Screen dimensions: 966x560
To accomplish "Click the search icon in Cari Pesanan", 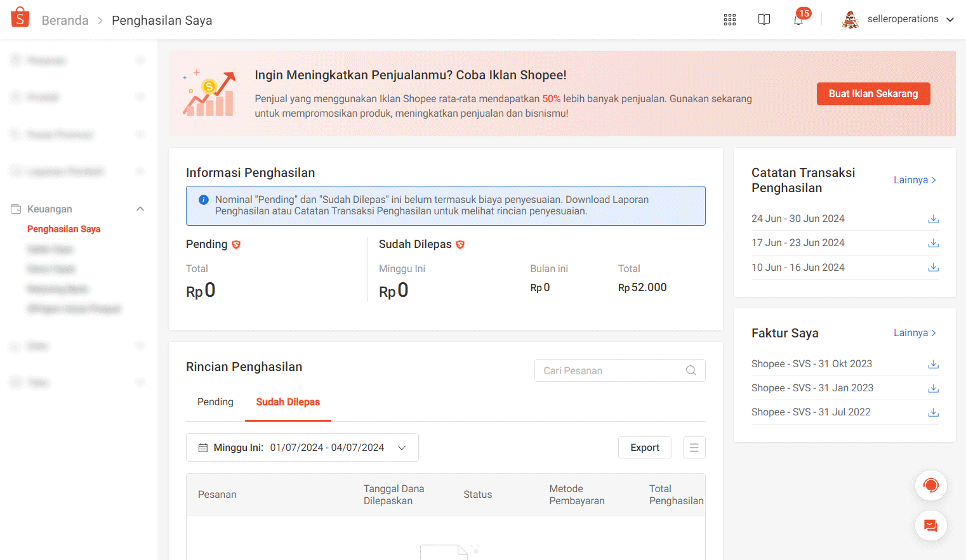I will pyautogui.click(x=691, y=370).
